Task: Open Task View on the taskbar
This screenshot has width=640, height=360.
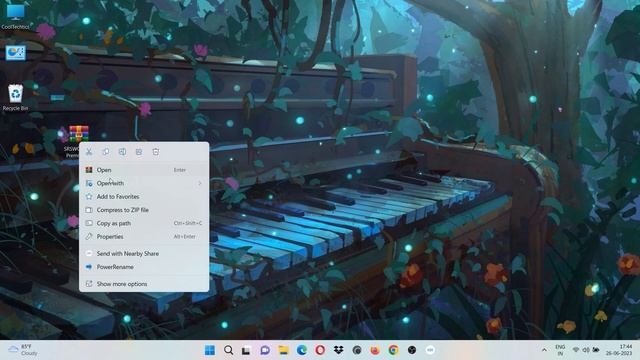Action: (246, 350)
